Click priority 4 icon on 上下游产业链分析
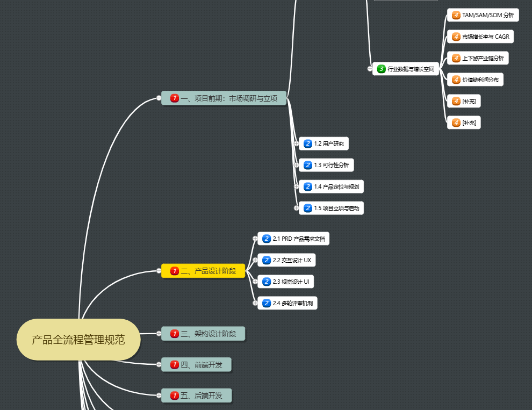Screen dimensions: 532x410 456,58
